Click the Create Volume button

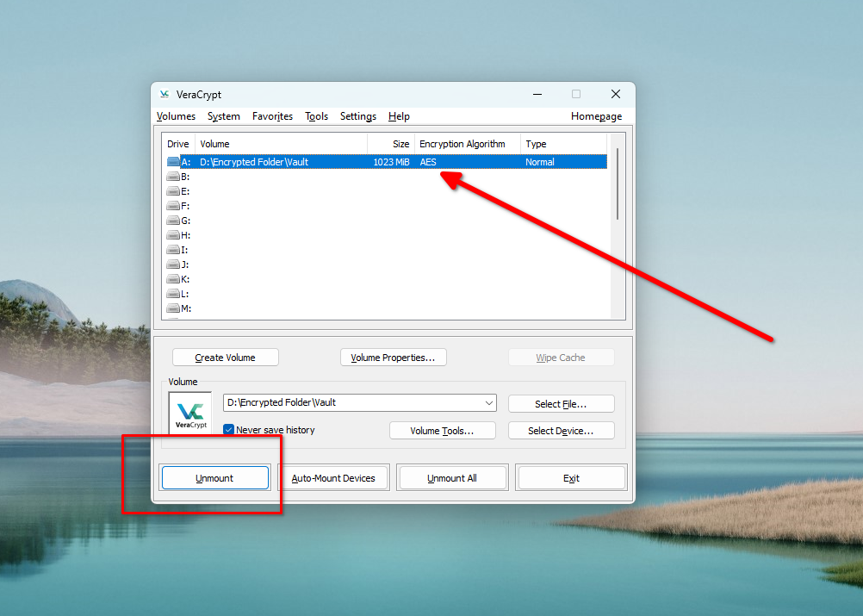(225, 358)
